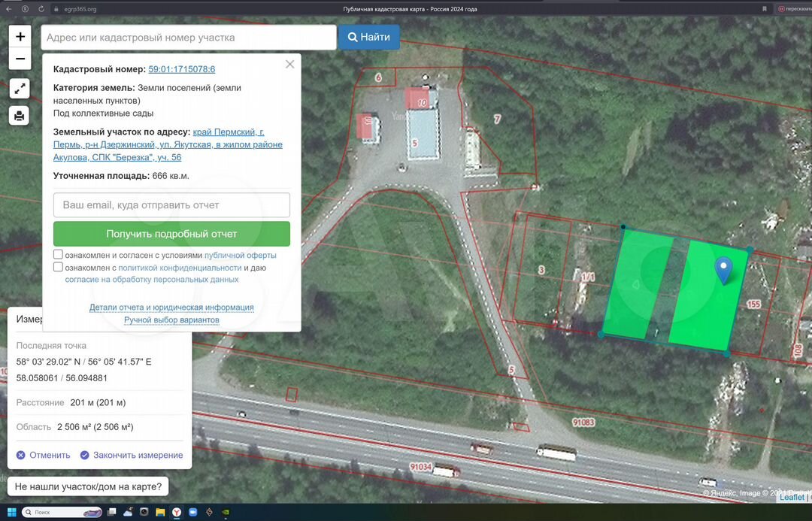Click Детали отчета и юридическая информация

tap(171, 307)
